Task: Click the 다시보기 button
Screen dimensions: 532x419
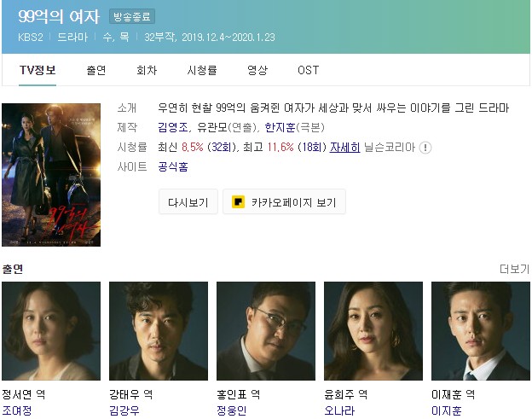Action: coord(188,201)
